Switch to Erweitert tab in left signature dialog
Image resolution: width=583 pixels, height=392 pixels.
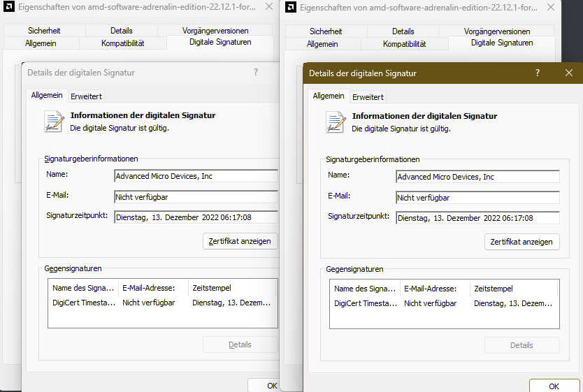pyautogui.click(x=86, y=96)
